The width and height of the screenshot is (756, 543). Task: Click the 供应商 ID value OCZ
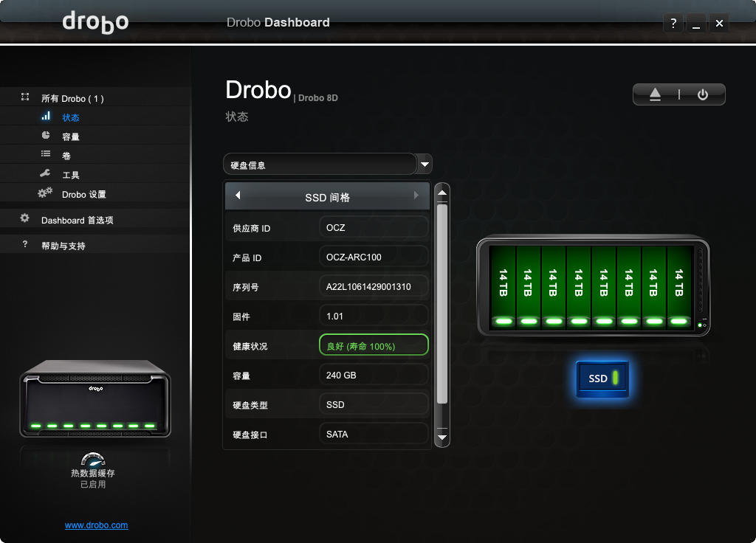(x=374, y=227)
